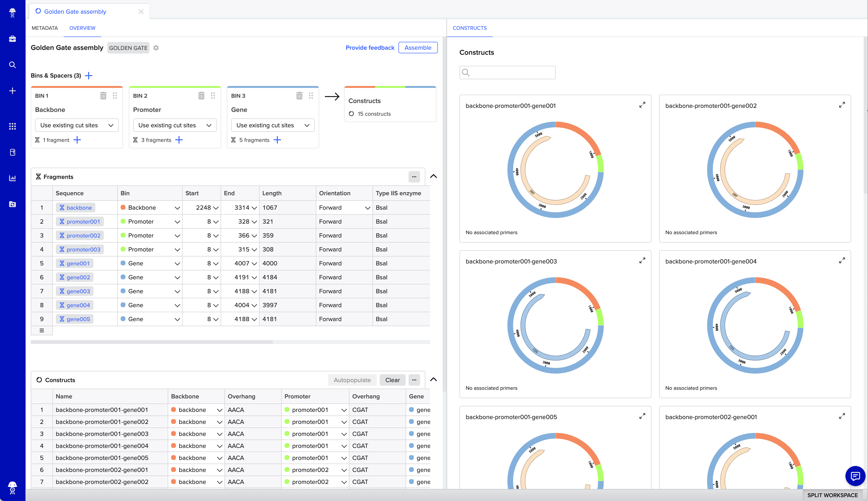This screenshot has height=501, width=868.
Task: Open cut sites dropdown in Promoter bin
Action: point(174,125)
